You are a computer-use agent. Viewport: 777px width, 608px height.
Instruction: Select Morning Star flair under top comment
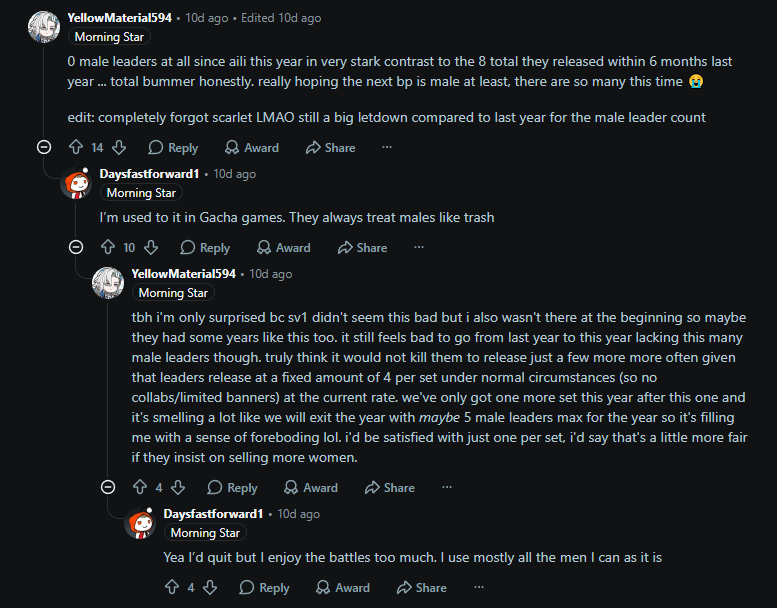click(109, 37)
